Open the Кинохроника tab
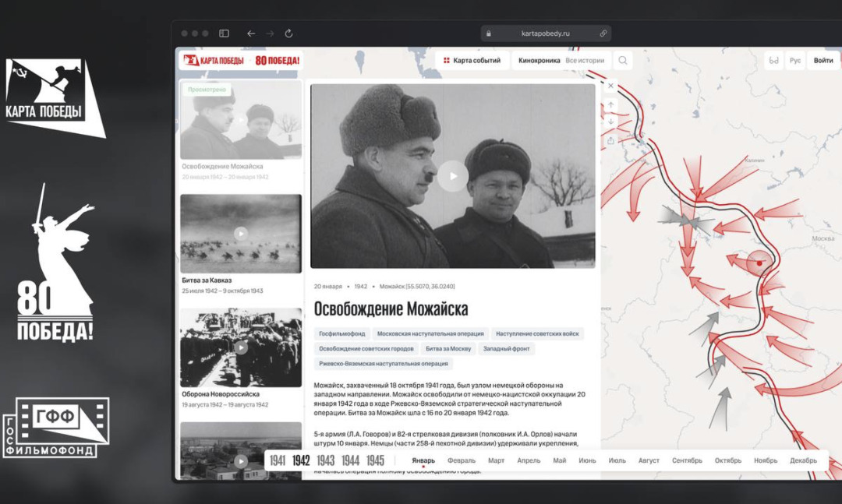This screenshot has height=504, width=842. pos(540,61)
